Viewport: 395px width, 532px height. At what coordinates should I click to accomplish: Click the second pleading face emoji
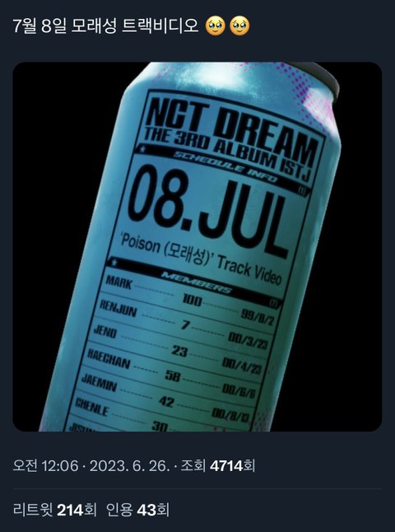coord(239,26)
